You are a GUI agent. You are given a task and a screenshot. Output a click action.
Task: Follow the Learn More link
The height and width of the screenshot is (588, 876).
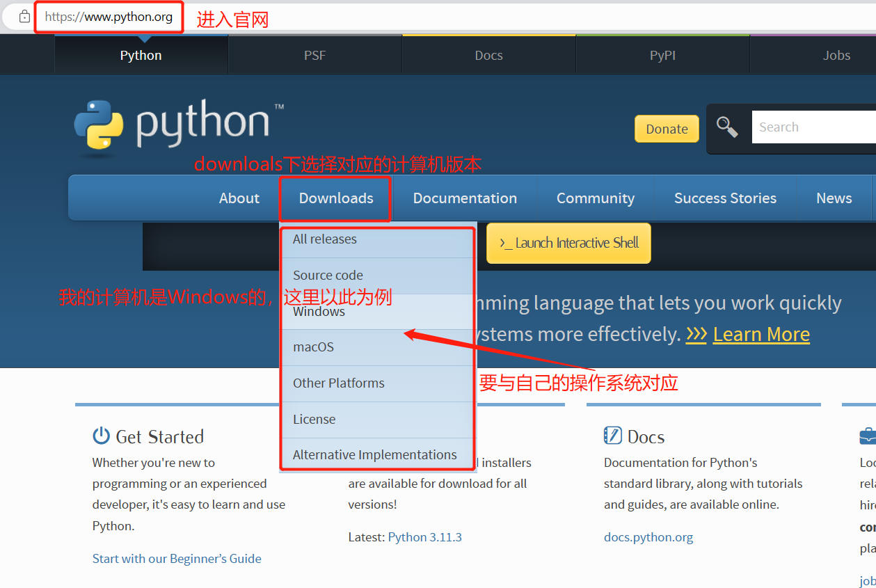pyautogui.click(x=761, y=335)
